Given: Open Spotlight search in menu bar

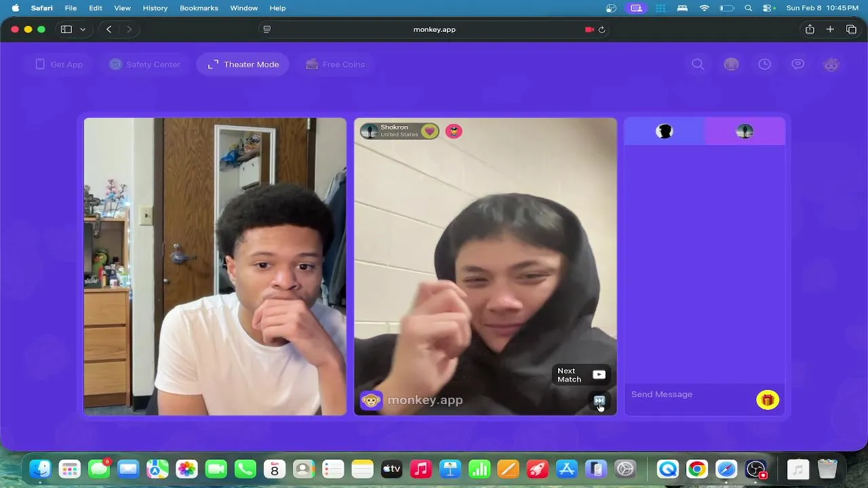Looking at the screenshot, I should point(748,8).
